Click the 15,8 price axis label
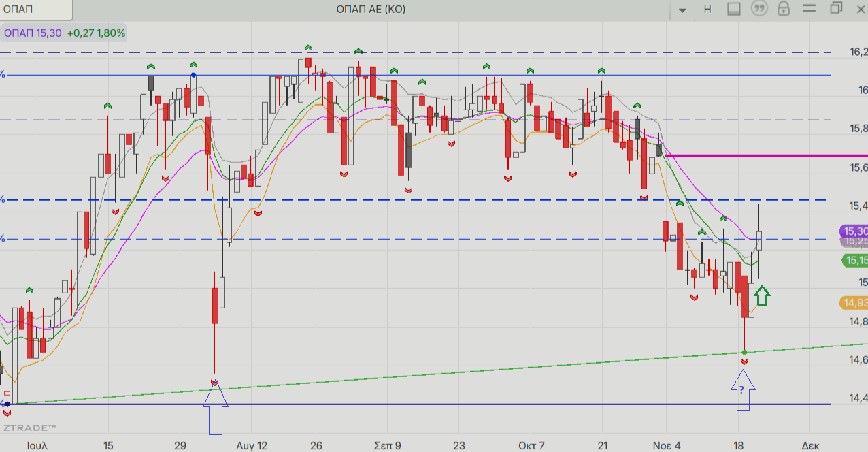 [858, 129]
